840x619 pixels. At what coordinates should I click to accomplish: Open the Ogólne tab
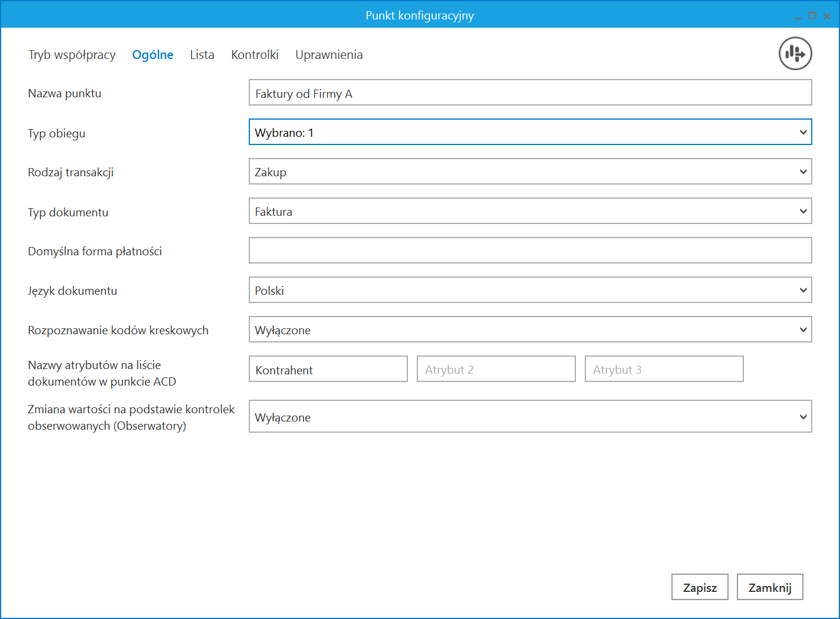coord(153,55)
